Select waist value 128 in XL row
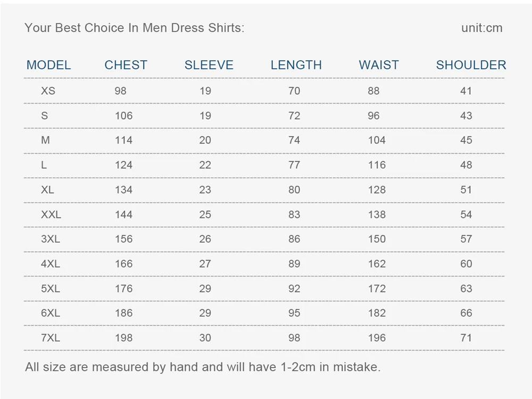Viewport: 532px width, 399px height. (x=377, y=190)
